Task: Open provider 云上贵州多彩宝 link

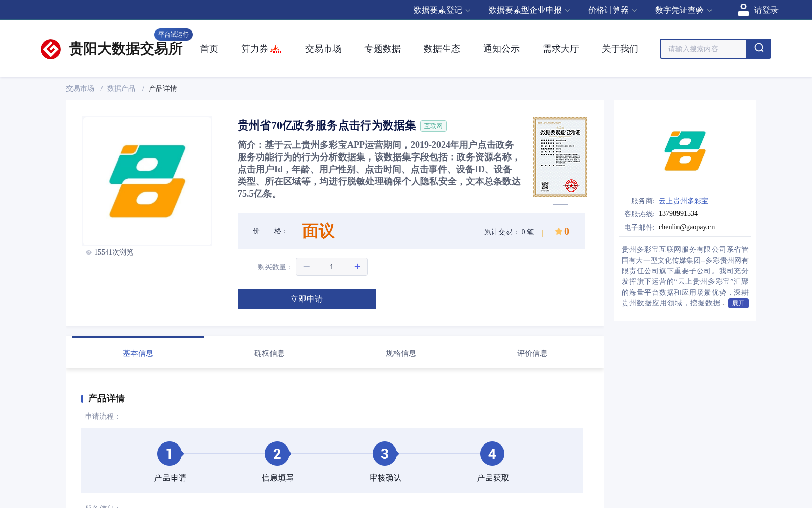Action: click(684, 201)
